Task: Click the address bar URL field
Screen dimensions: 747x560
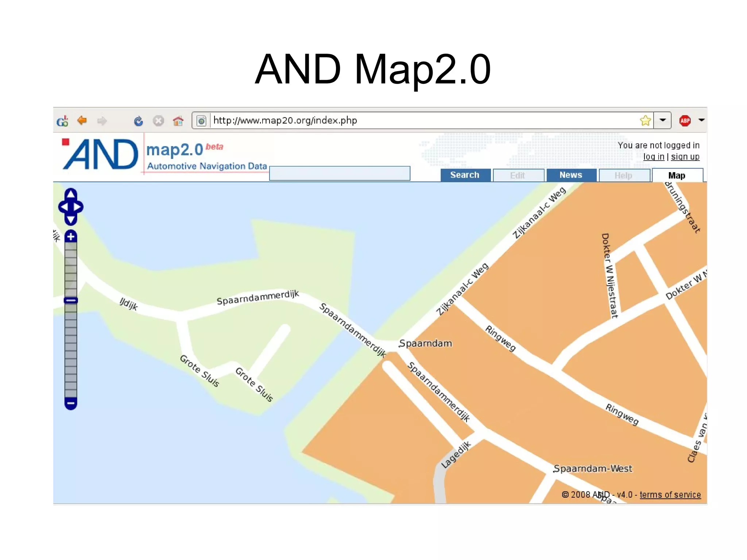Action: click(x=423, y=120)
